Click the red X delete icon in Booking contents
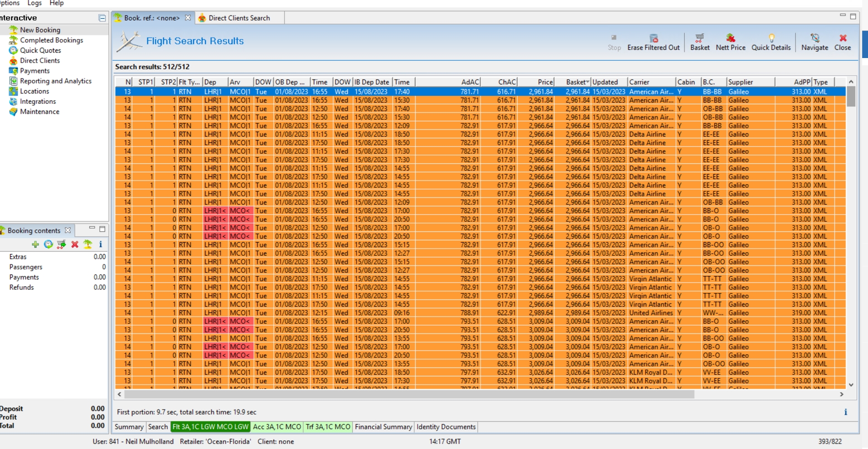868x449 pixels. 75,244
